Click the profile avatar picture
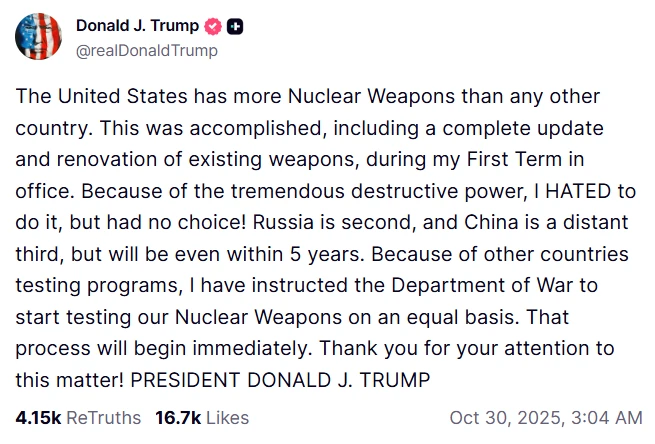The image size is (655, 444). pos(41,37)
